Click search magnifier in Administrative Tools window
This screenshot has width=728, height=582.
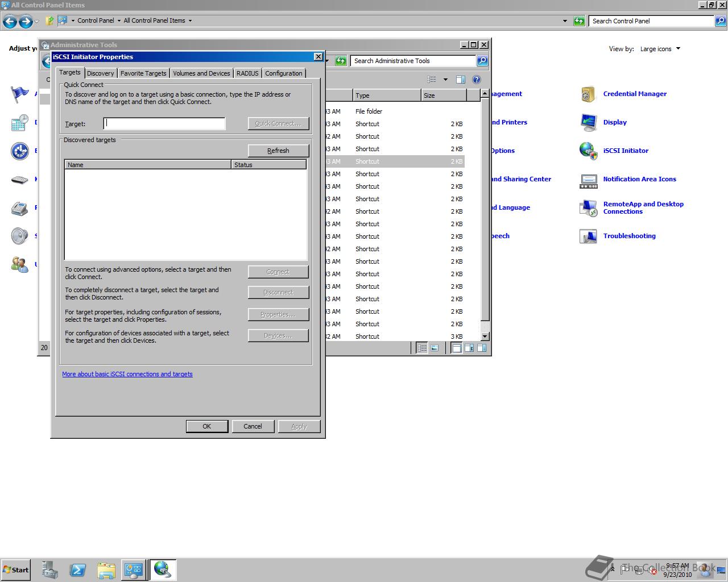point(482,61)
